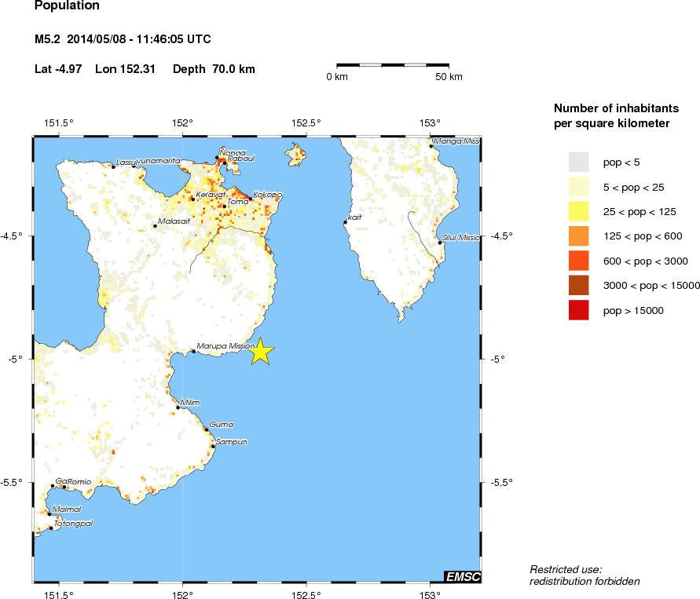This screenshot has width=700, height=599.
Task: Click the Manga Mission marker dot
Action: [x=431, y=146]
